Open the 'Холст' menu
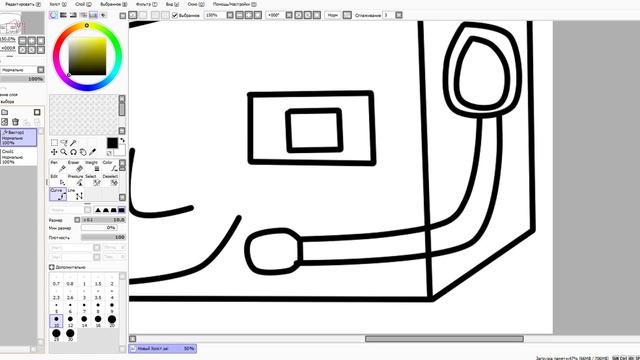 58,4
